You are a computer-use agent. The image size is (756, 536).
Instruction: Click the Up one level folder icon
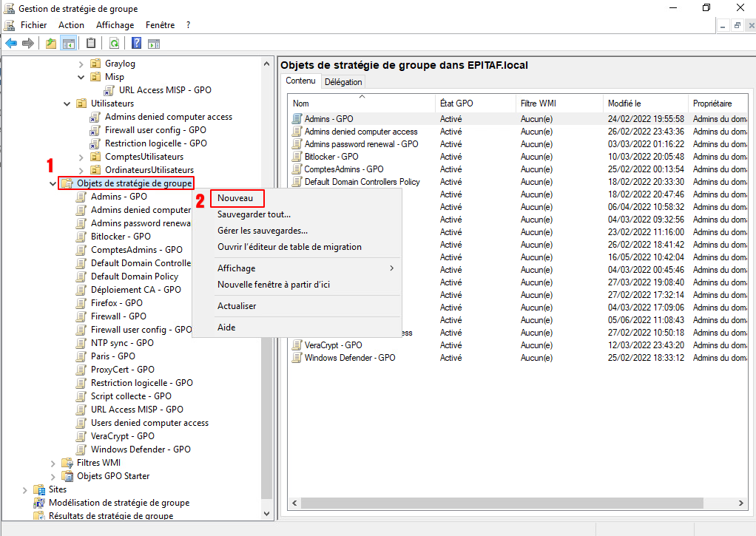51,44
